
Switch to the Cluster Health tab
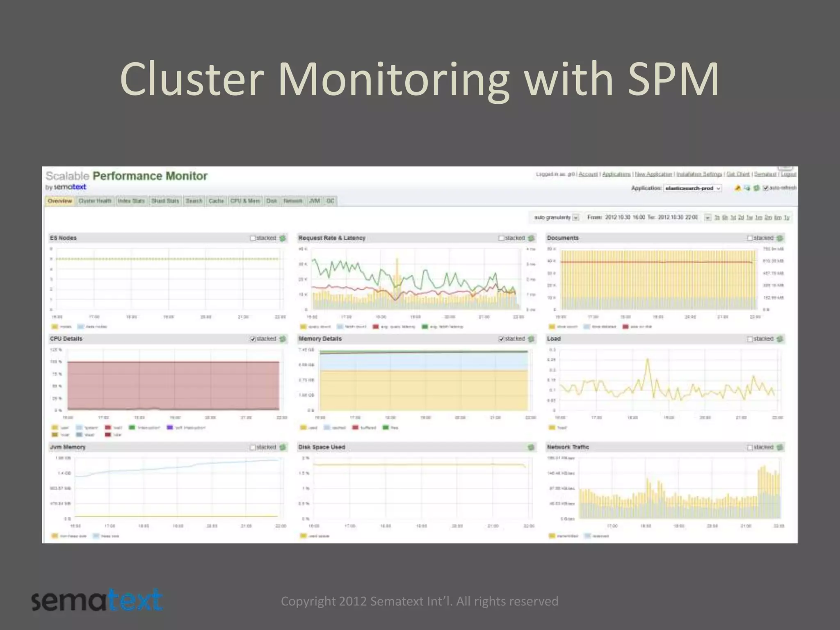coord(95,201)
